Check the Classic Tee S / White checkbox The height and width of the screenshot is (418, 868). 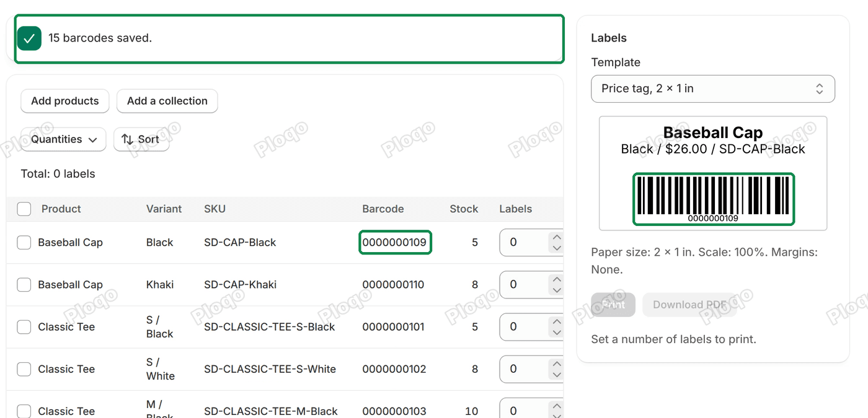coord(24,369)
